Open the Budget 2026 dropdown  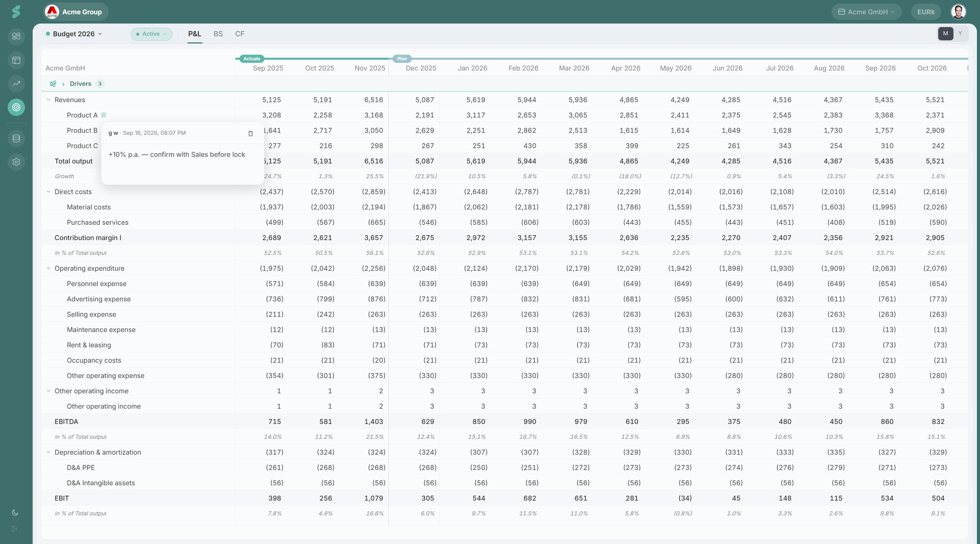(75, 34)
